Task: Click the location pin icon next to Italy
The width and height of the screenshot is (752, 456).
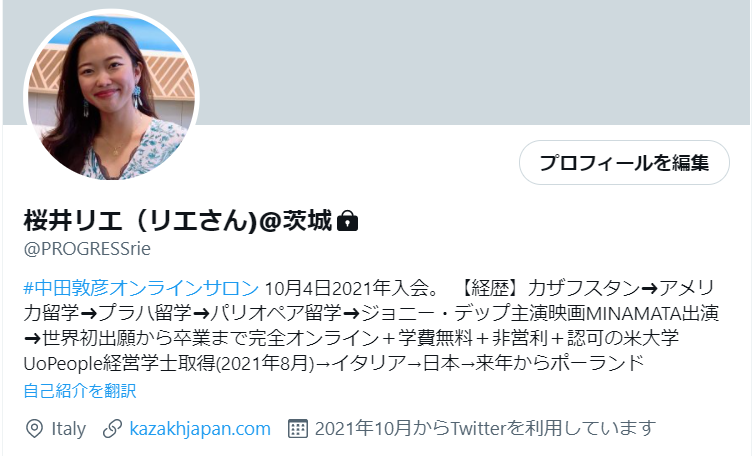Action: pyautogui.click(x=34, y=429)
